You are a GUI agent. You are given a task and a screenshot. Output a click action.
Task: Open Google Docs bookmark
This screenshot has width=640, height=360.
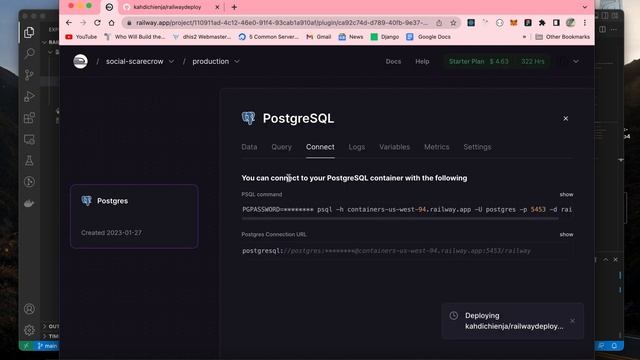(429, 37)
